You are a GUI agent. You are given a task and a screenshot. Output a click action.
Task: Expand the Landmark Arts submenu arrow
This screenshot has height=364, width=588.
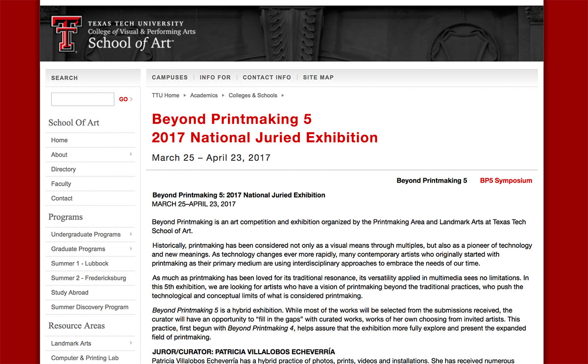131,343
